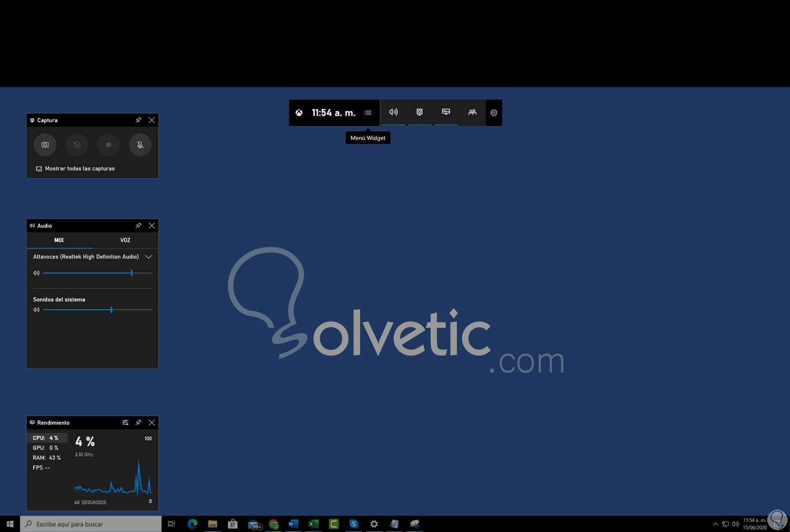Click the taskbar search box

[x=91, y=524]
